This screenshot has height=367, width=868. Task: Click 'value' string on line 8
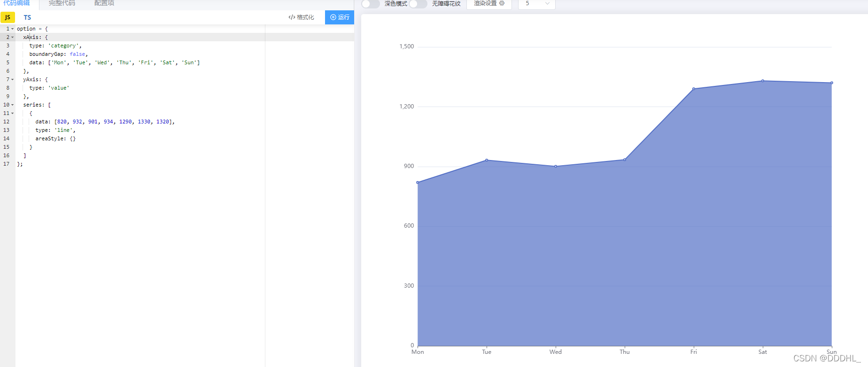click(x=59, y=88)
